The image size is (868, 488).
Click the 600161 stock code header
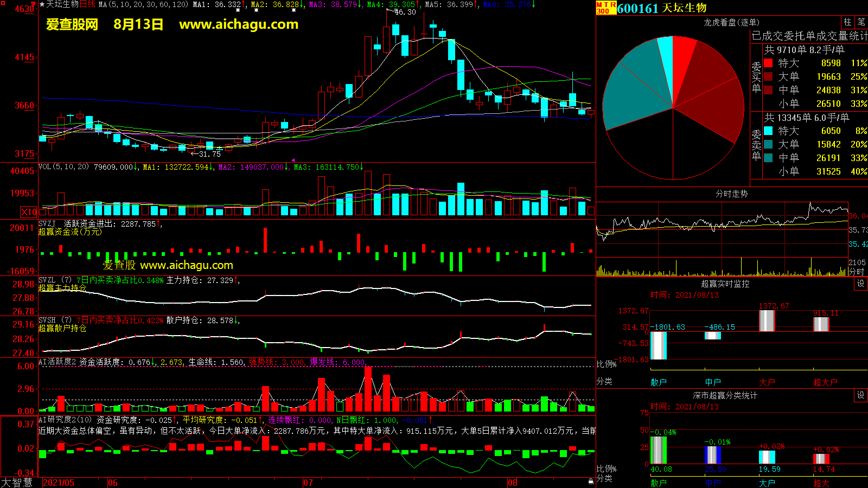point(637,8)
